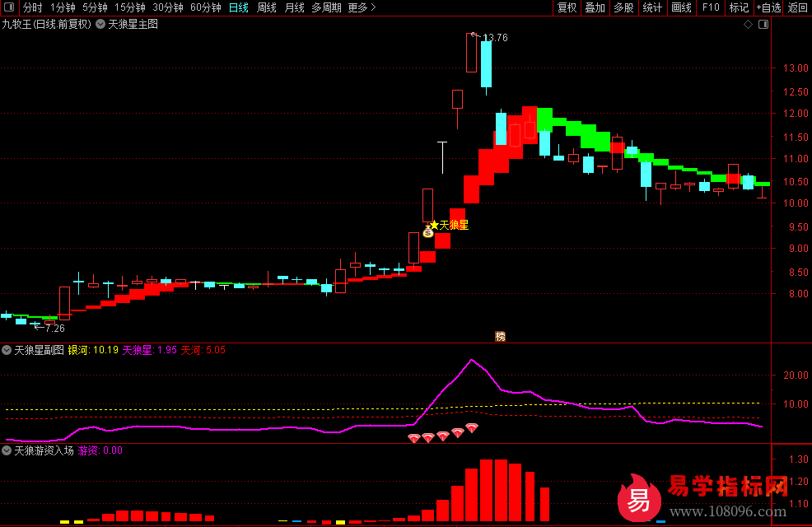This screenshot has width=812, height=527.
Task: Click the 天狼星 star signal marker
Action: point(434,225)
